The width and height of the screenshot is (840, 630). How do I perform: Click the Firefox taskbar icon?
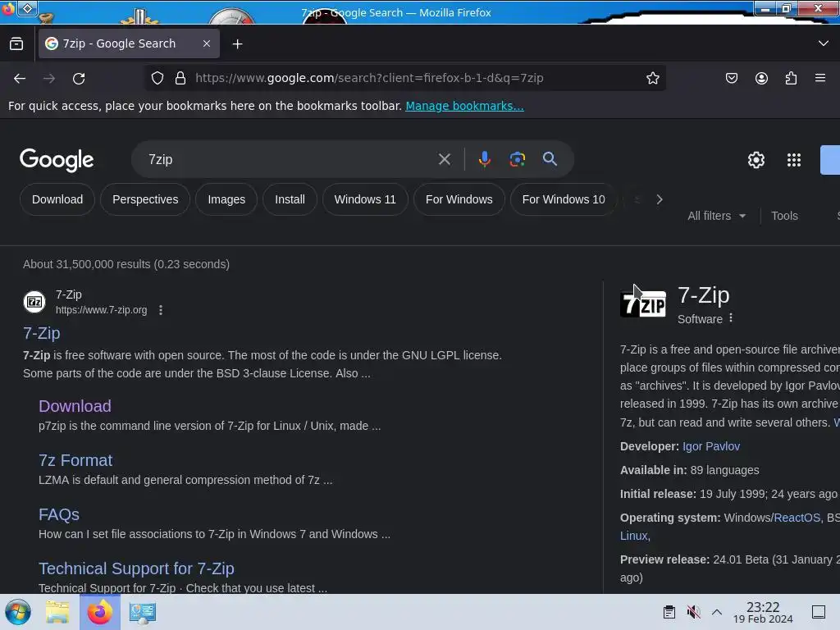point(99,612)
